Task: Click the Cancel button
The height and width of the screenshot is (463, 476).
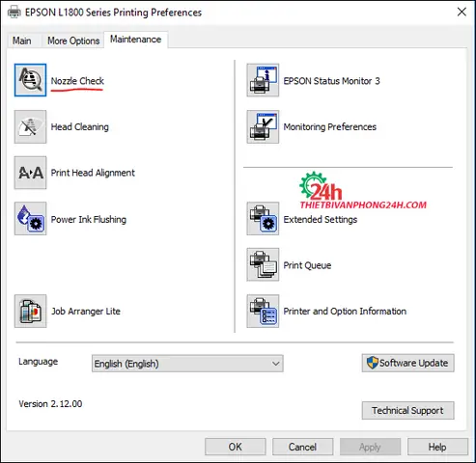Action: tap(302, 447)
